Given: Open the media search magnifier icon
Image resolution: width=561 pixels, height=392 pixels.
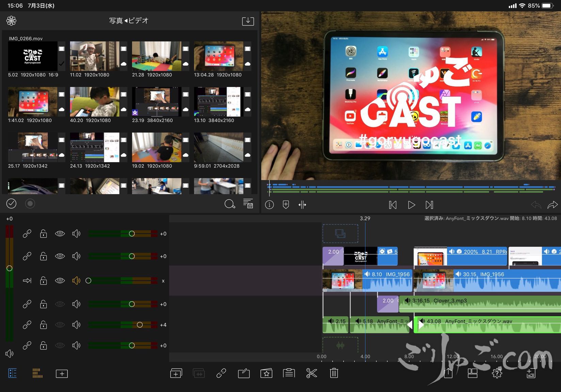Looking at the screenshot, I should click(230, 204).
